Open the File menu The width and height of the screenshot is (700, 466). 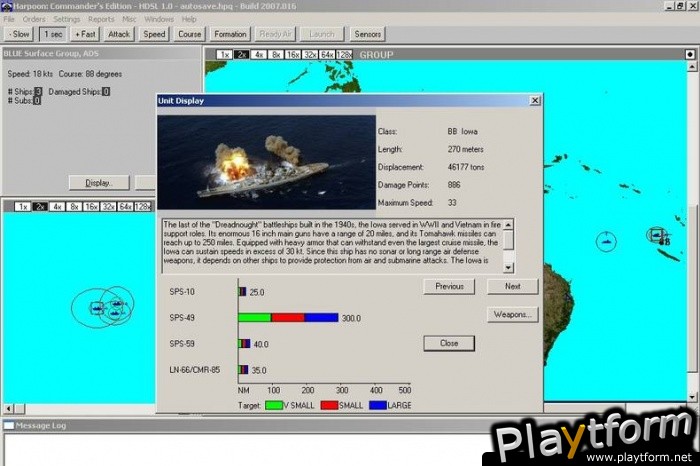click(9, 19)
